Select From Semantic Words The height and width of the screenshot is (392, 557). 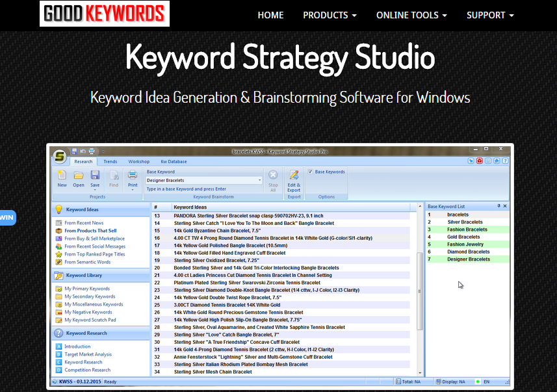point(87,262)
